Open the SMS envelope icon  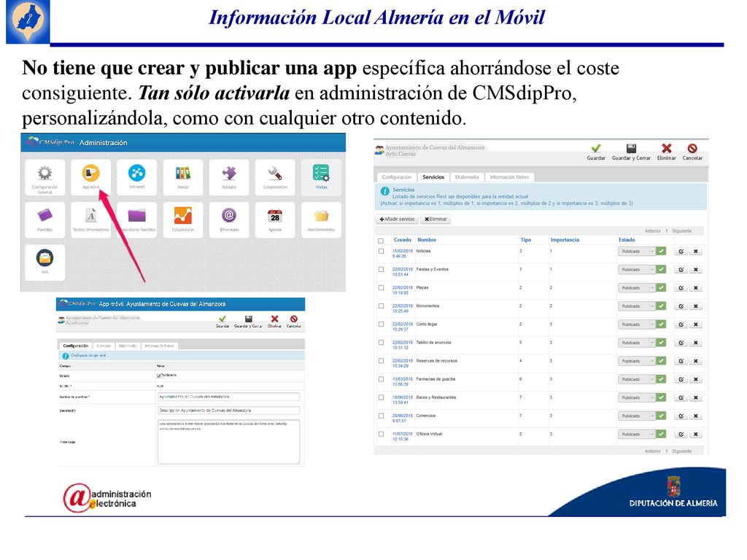pyautogui.click(x=44, y=262)
